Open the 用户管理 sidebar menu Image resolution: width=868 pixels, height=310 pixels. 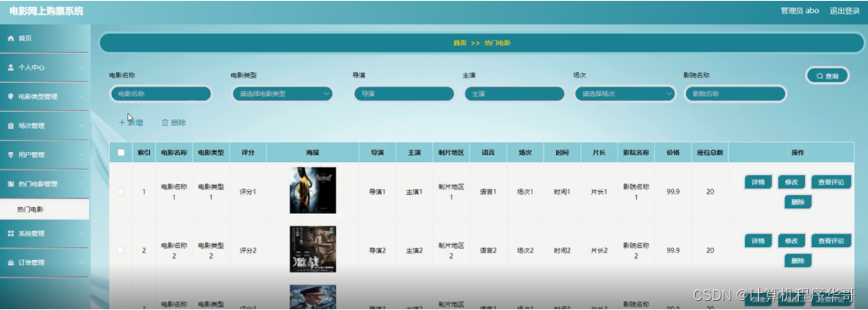pyautogui.click(x=45, y=155)
